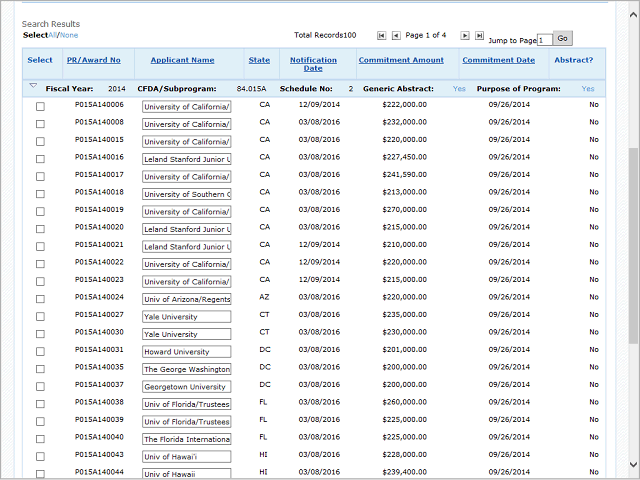Image resolution: width=640 pixels, height=480 pixels.
Task: Select the checkbox for P015A140027
Action: tap(40, 316)
